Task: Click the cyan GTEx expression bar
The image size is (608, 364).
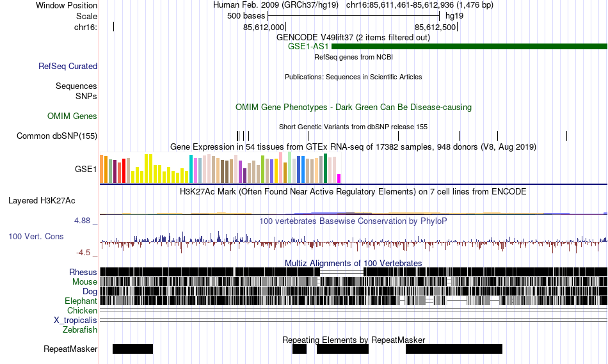Action: (191, 169)
